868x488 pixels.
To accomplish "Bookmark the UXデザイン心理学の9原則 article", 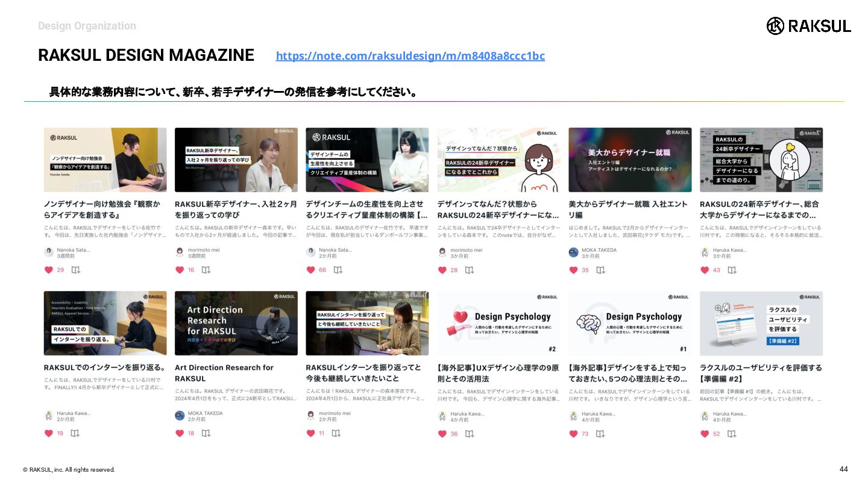I will click(x=470, y=433).
